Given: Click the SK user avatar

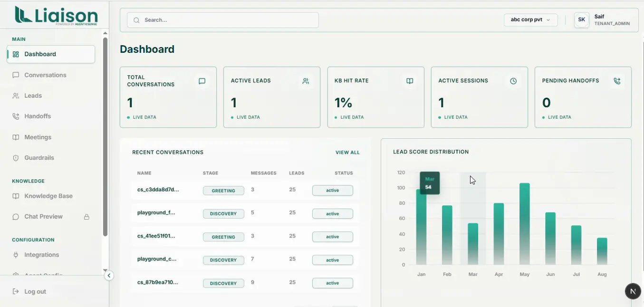Looking at the screenshot, I should (x=582, y=20).
